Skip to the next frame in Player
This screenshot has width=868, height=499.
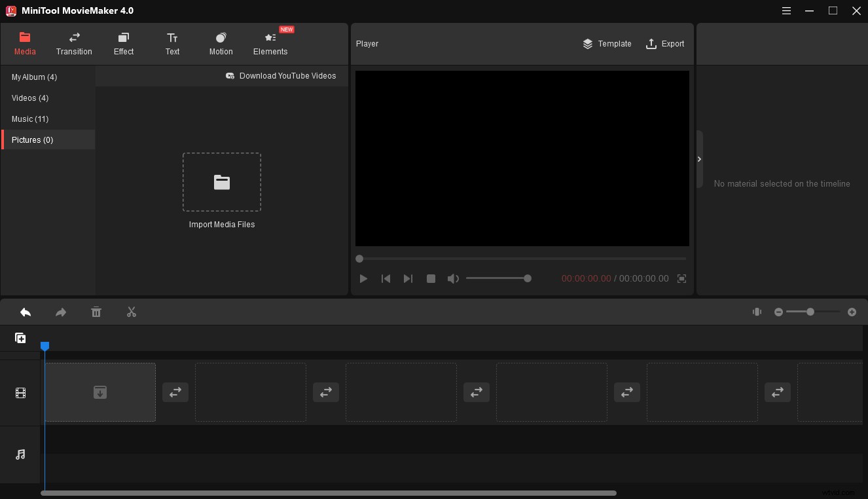tap(408, 278)
